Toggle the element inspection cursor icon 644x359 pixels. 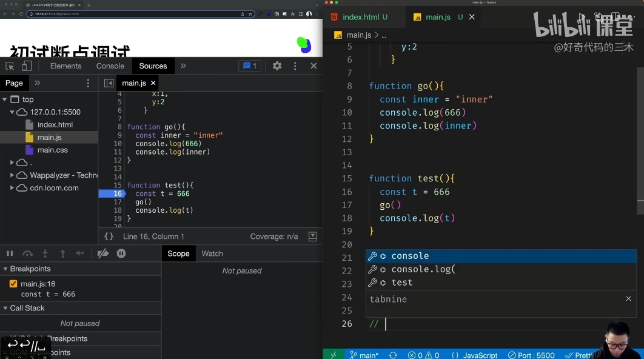tap(9, 65)
